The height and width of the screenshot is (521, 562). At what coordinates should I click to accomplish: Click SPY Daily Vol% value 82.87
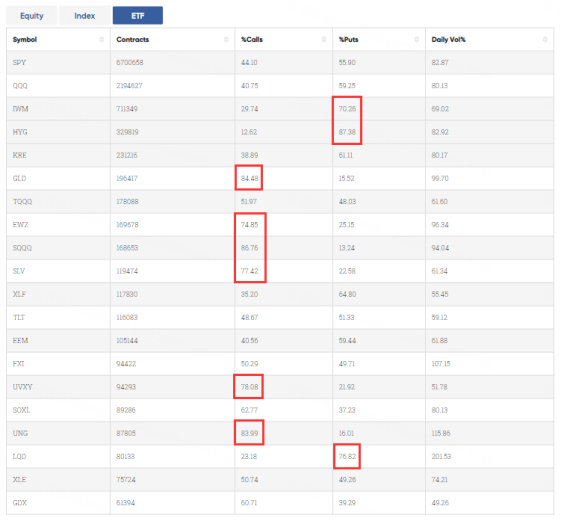coord(440,63)
